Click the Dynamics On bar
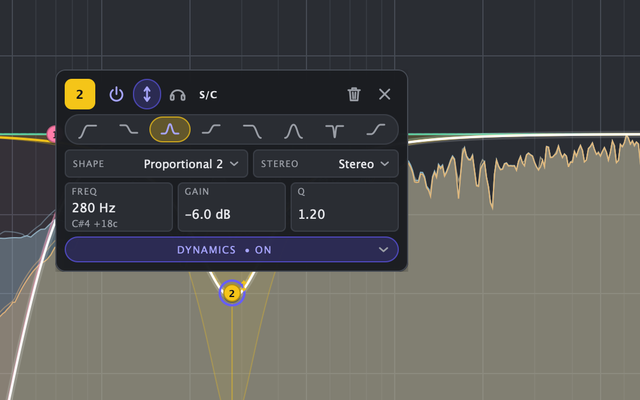This screenshot has height=400, width=640. point(232,250)
